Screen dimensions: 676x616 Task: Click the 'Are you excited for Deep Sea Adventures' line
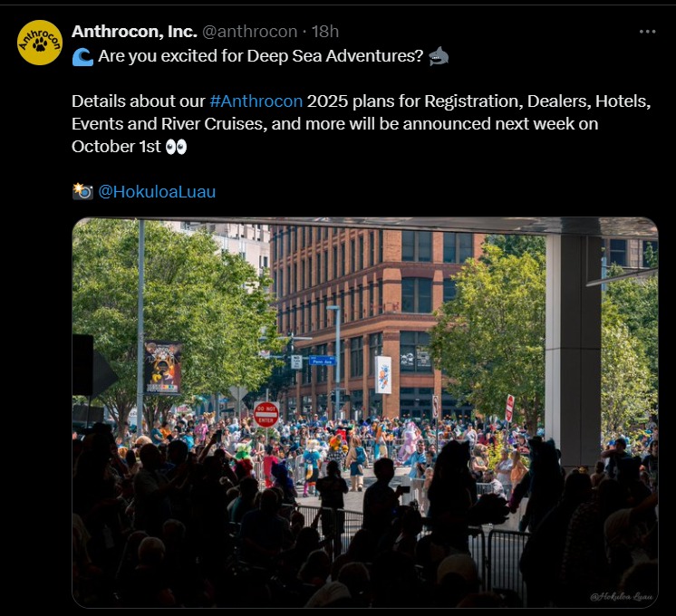pos(260,56)
